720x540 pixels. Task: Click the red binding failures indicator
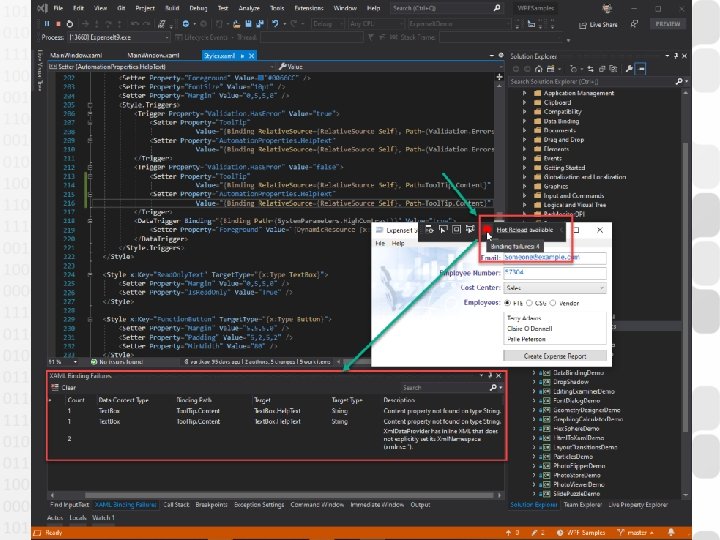point(490,230)
